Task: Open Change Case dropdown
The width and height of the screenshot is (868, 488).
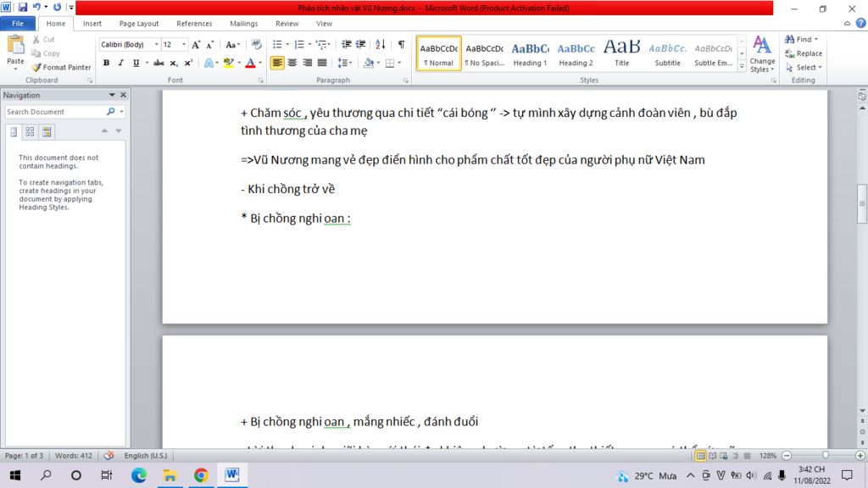Action: pos(232,45)
